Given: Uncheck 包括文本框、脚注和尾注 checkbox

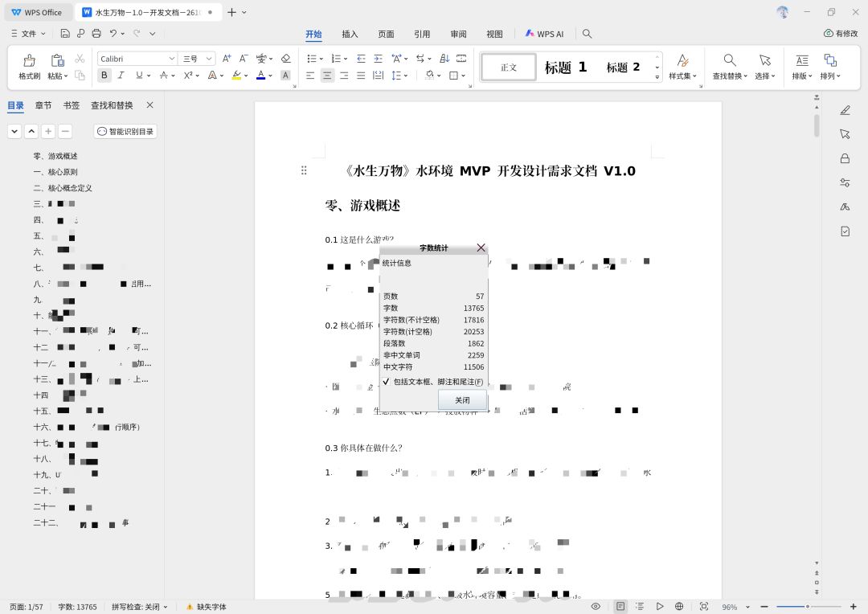Looking at the screenshot, I should click(x=386, y=382).
